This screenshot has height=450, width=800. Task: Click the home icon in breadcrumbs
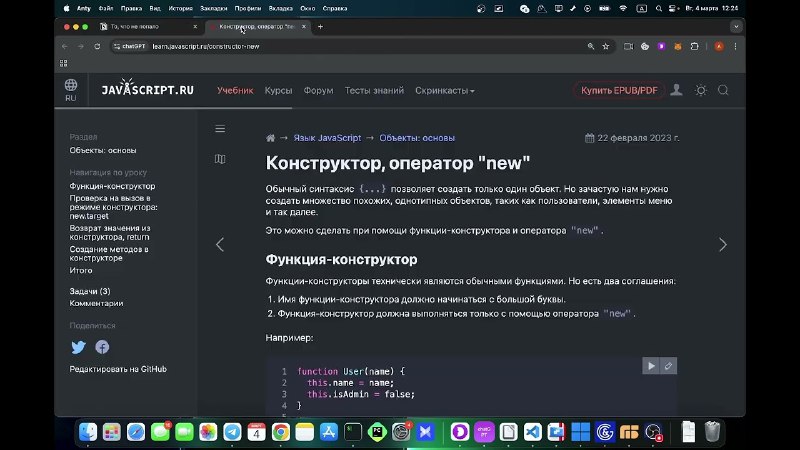click(270, 138)
